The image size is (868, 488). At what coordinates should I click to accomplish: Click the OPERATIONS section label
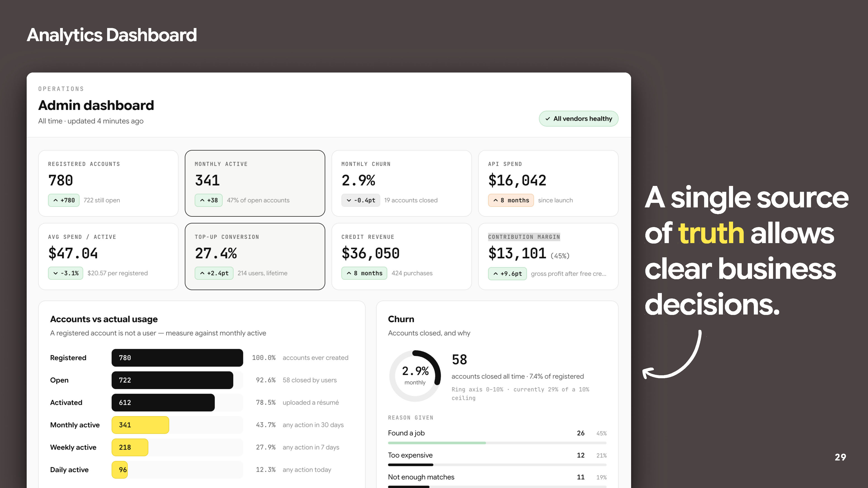pos(61,89)
